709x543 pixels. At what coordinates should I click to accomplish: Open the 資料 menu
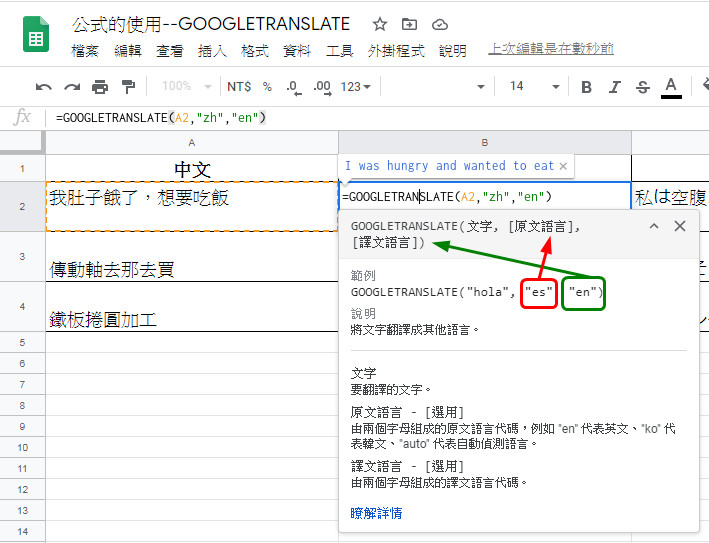(297, 51)
